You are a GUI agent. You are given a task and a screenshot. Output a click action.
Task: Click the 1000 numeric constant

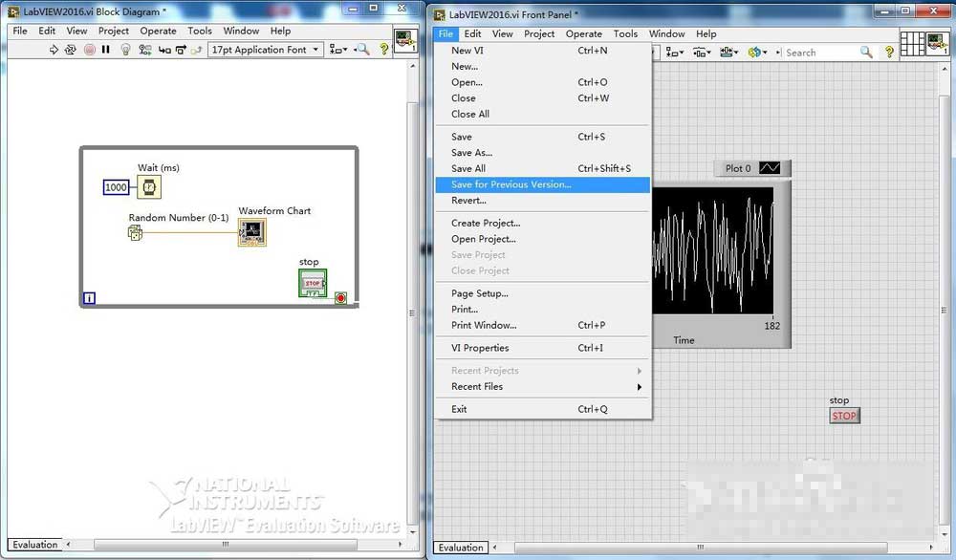click(116, 187)
